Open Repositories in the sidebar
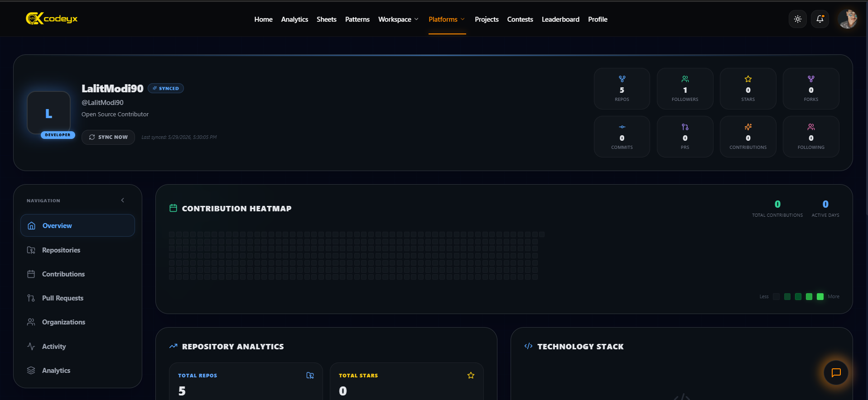Screen dimensions: 868x400 pyautogui.click(x=77, y=250)
